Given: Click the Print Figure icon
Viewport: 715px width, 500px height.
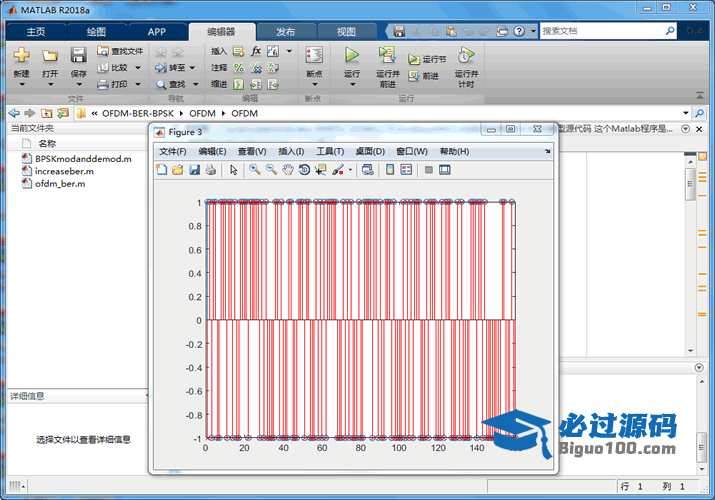Looking at the screenshot, I should pyautogui.click(x=211, y=170).
